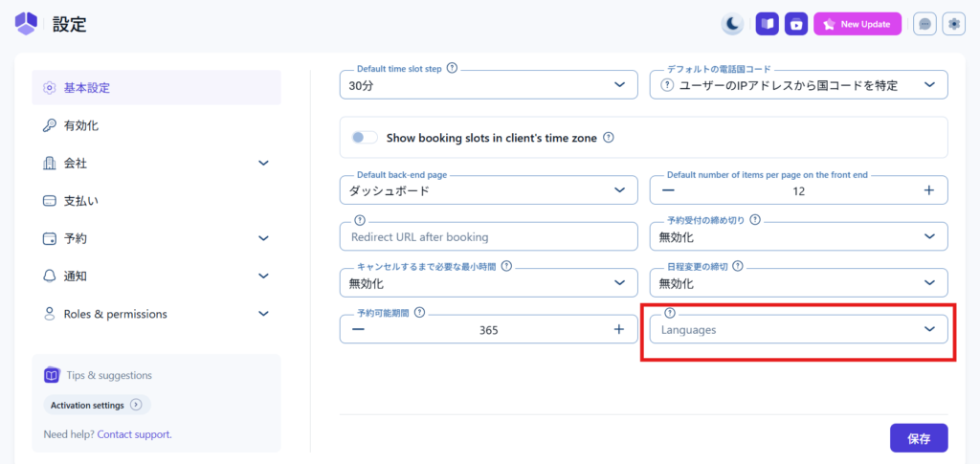Image resolution: width=980 pixels, height=464 pixels.
Task: Click the gear settings icon at top right
Action: tap(953, 24)
